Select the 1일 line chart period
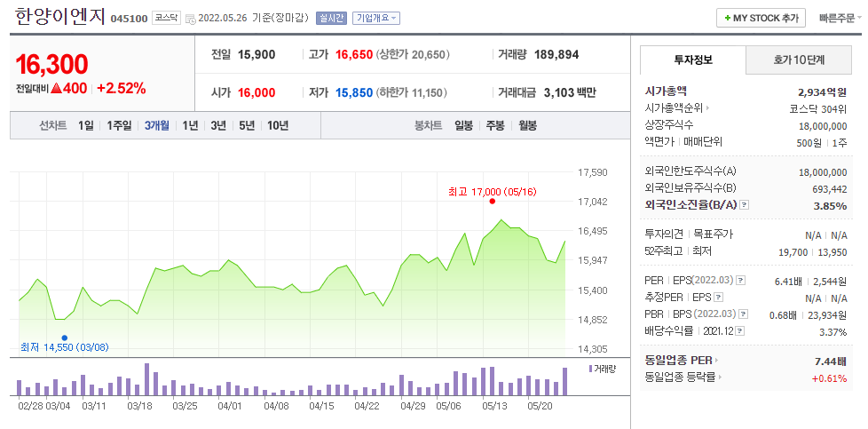Screen dimensions: 868x429 pyautogui.click(x=86, y=125)
